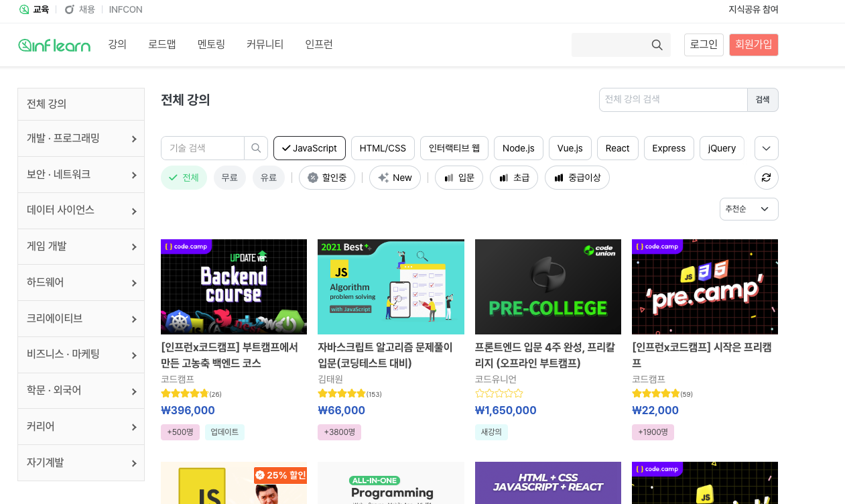Expand 비즈니스 · 마케팅 category
845x504 pixels.
[81, 355]
